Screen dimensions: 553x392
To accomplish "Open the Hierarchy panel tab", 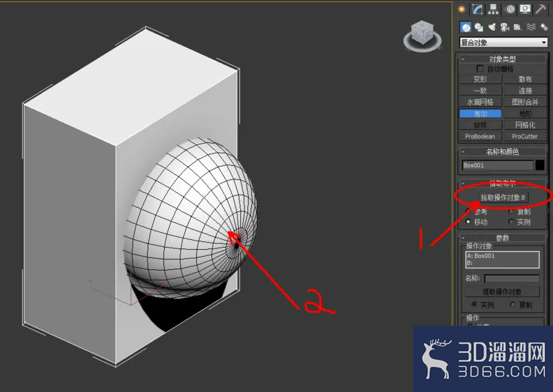I will point(494,9).
